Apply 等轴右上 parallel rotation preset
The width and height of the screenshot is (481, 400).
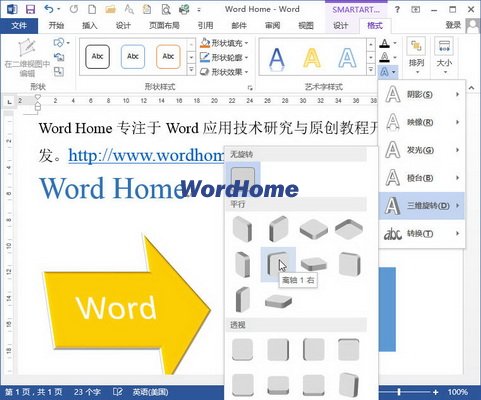click(x=278, y=229)
